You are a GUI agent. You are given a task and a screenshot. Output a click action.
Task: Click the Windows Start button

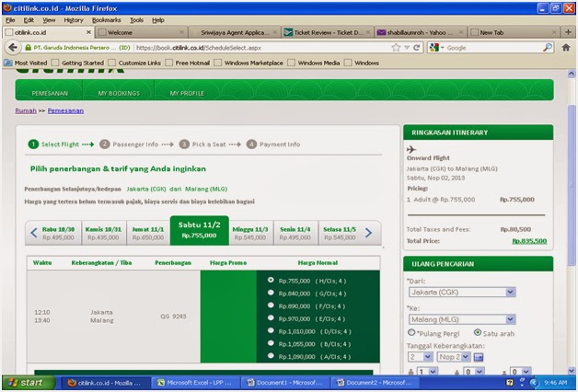(x=29, y=383)
